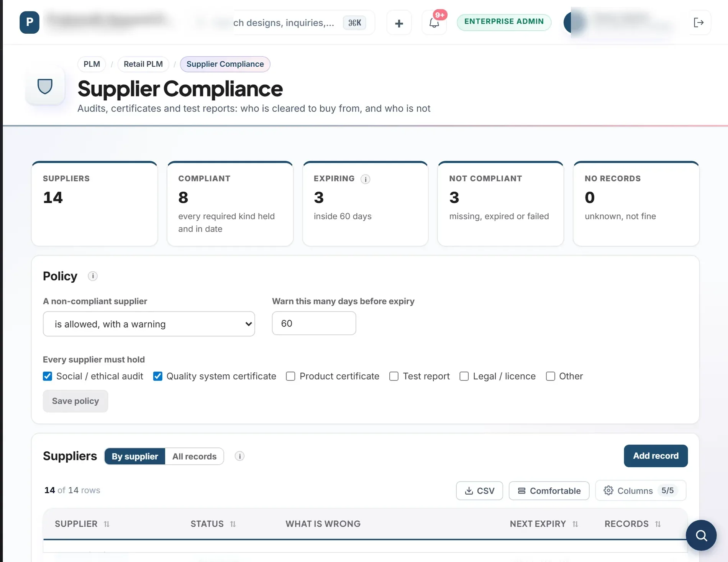Open the Columns 5/5 chooser

pyautogui.click(x=640, y=490)
